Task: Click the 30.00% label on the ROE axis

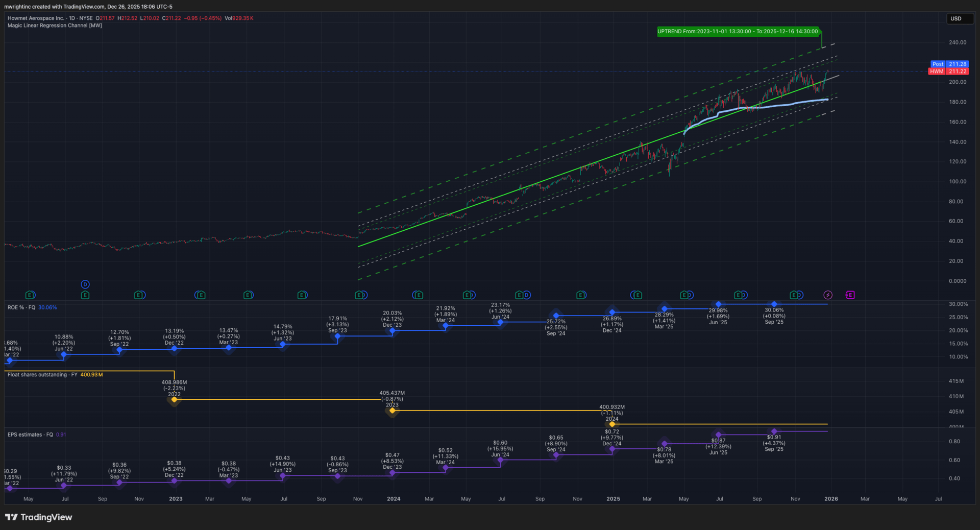Action: [958, 304]
